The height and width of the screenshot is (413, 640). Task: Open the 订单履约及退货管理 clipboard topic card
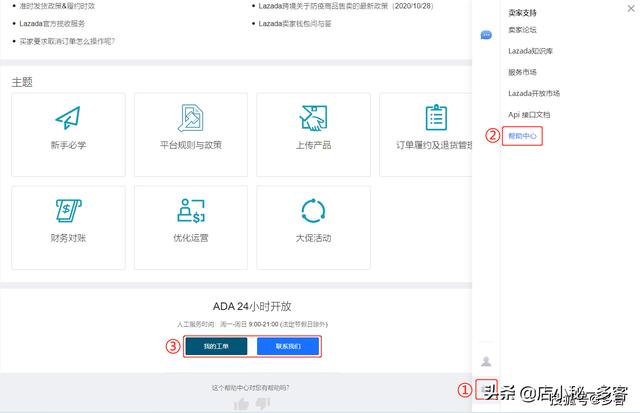(426, 135)
